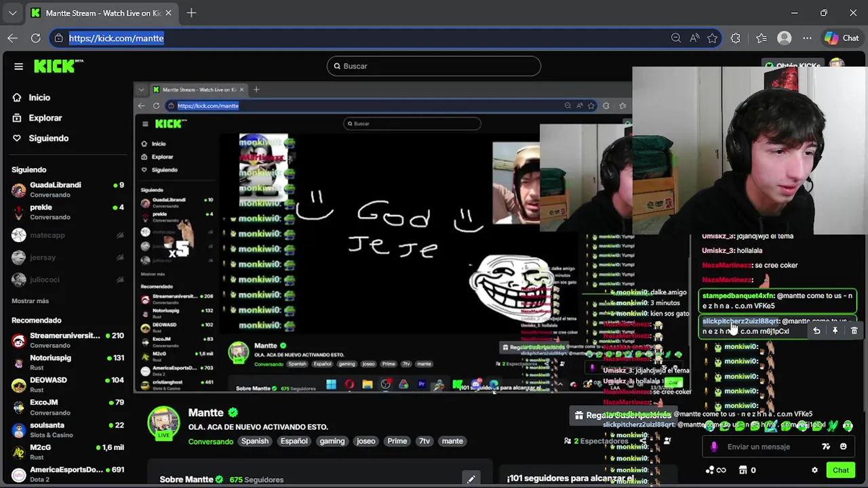This screenshot has width=868, height=488.
Task: Open the favorites list icon
Action: coord(762,38)
